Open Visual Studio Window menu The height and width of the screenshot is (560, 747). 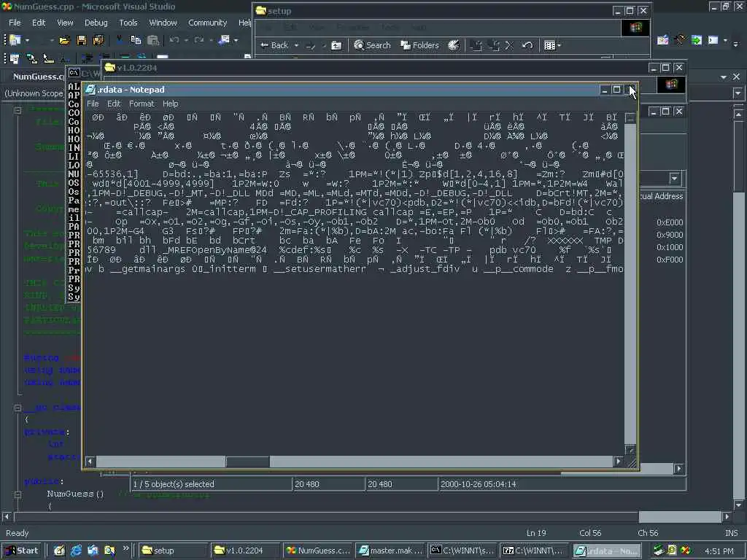point(163,23)
